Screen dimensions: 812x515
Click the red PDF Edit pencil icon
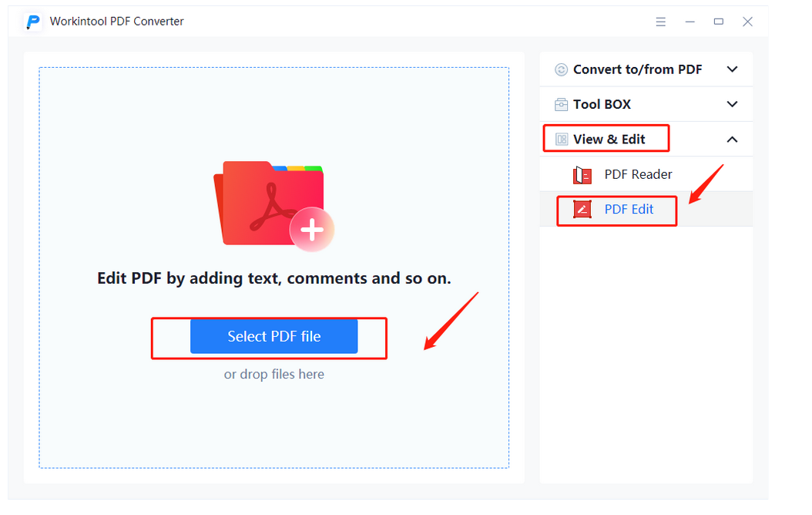coord(582,209)
